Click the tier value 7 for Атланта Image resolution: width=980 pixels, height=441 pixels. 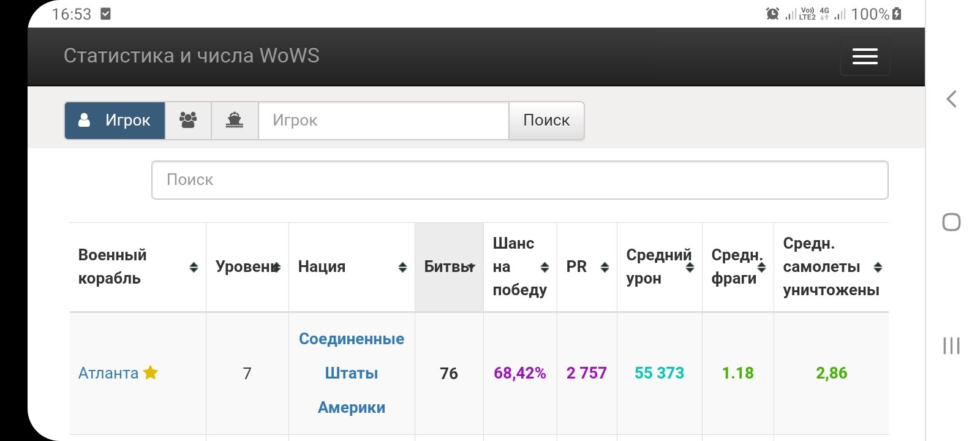247,374
